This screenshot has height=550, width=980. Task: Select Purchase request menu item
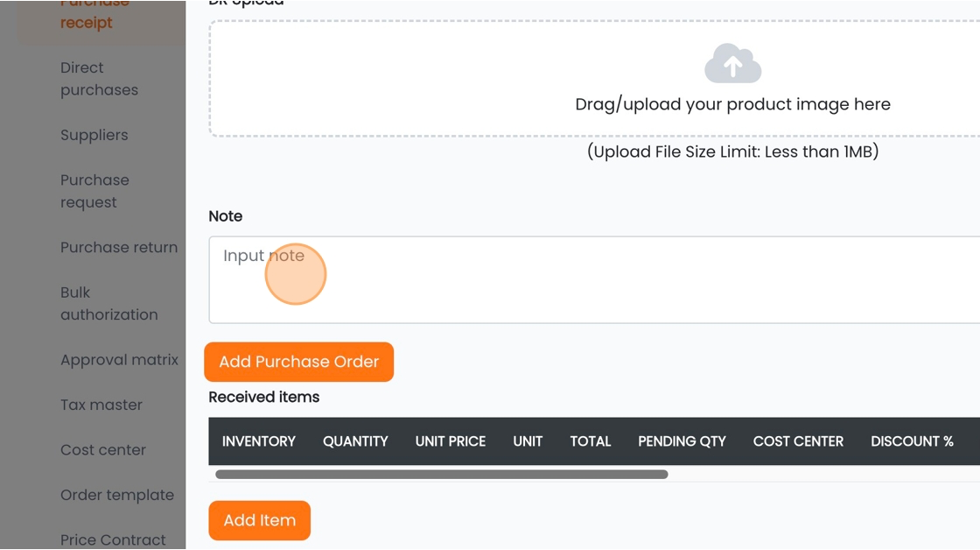(x=94, y=192)
